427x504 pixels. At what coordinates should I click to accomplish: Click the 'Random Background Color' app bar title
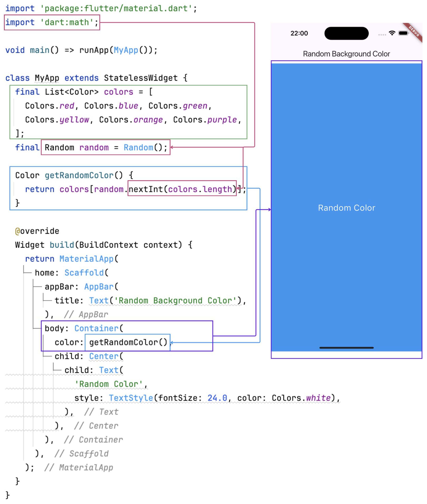pyautogui.click(x=346, y=54)
